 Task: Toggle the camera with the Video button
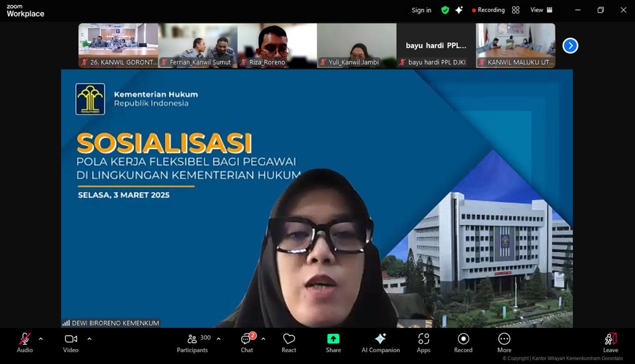(x=71, y=343)
